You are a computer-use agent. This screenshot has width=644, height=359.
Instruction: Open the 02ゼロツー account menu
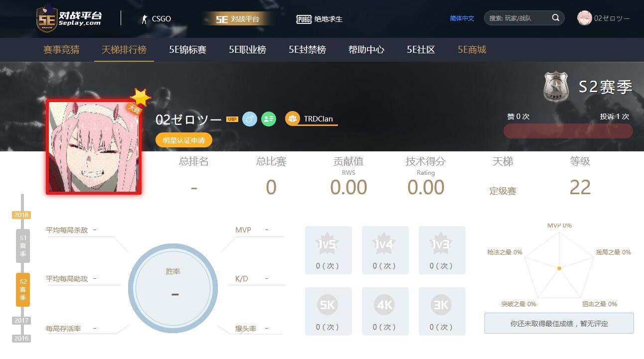click(604, 18)
